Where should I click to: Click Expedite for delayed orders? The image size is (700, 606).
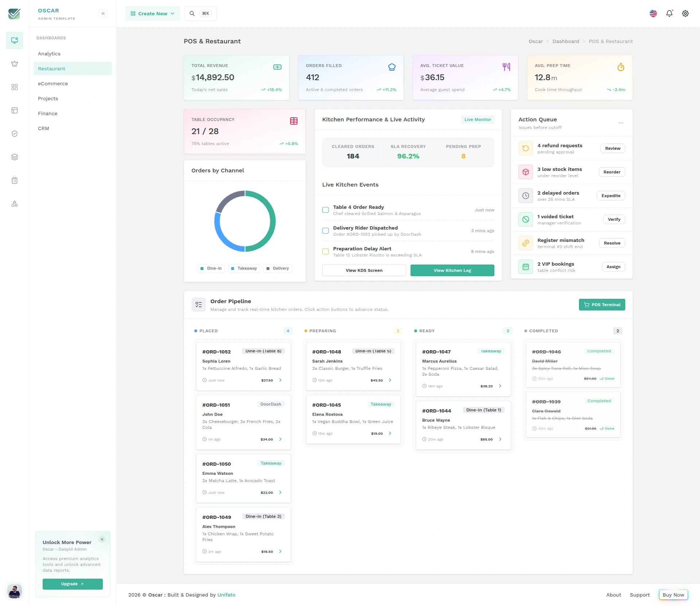611,196
